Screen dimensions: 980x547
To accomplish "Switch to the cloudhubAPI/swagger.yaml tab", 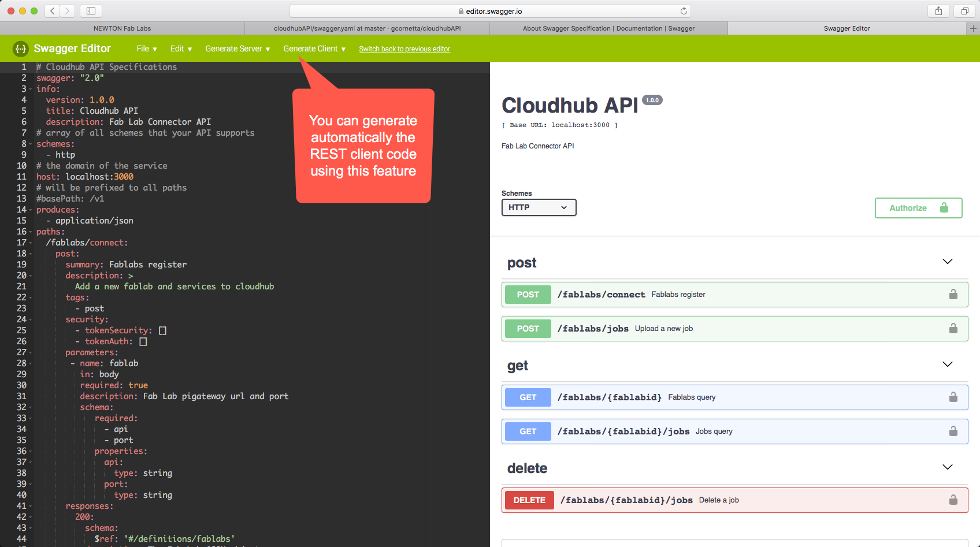I will click(x=367, y=28).
